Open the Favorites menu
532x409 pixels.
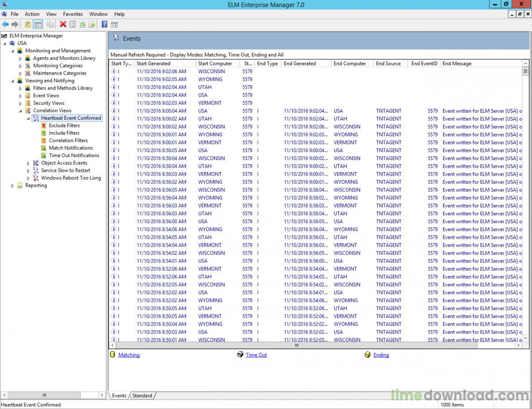(x=73, y=14)
